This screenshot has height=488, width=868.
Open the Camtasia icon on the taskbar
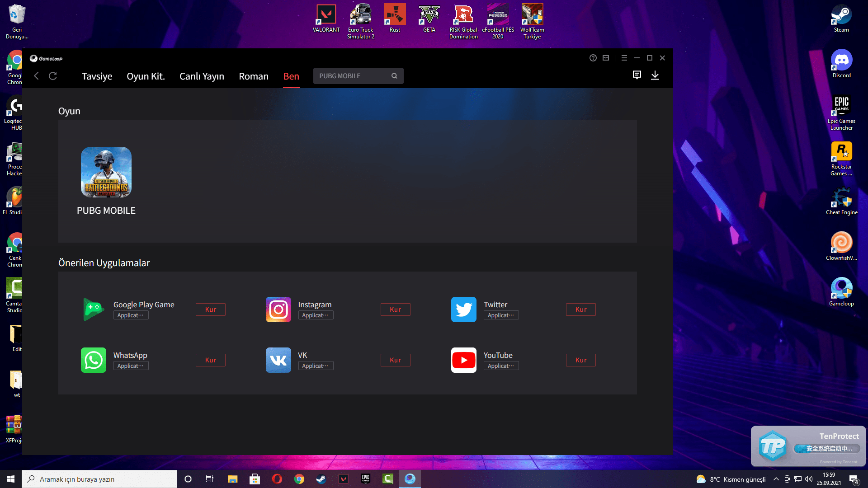pos(388,479)
